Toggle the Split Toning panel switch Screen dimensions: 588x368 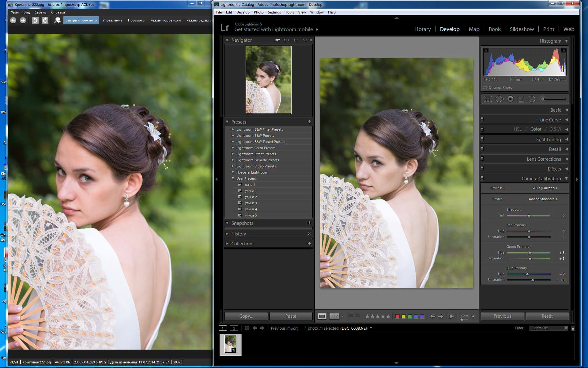point(482,139)
